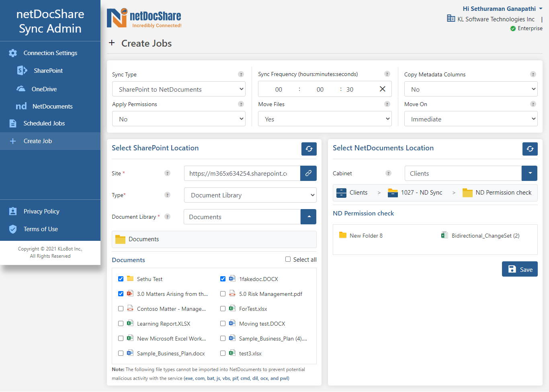Clear the sync frequency with X icon
549x392 pixels.
[383, 89]
